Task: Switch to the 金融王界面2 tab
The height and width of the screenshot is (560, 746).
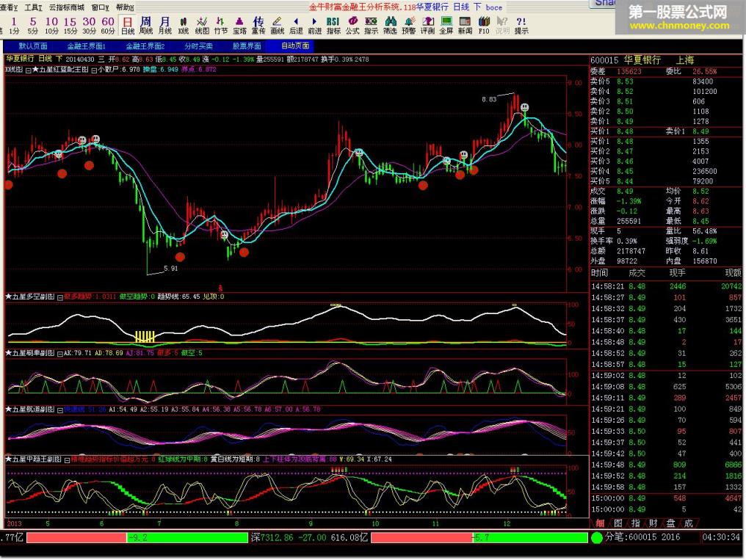Action: tap(145, 46)
